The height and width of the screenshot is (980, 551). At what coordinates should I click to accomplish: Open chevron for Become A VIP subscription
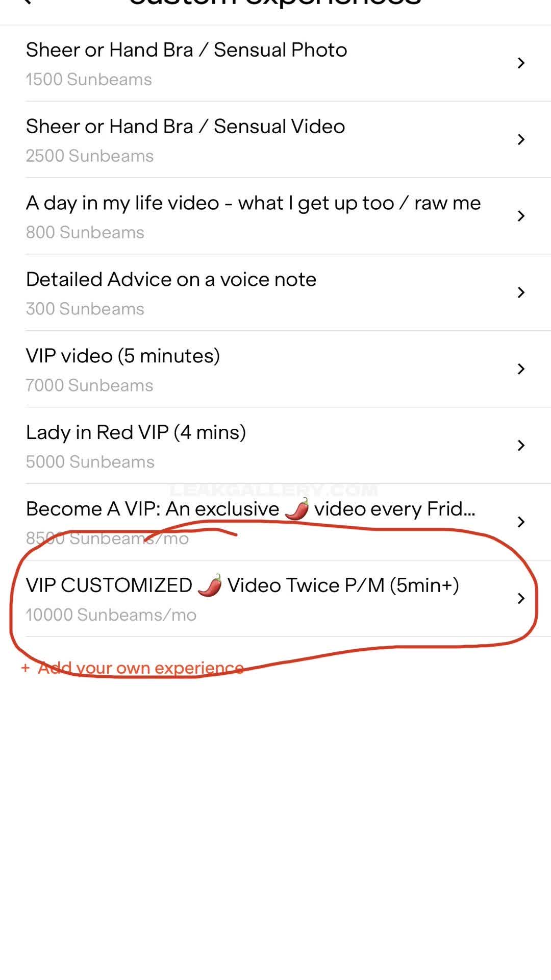(521, 522)
